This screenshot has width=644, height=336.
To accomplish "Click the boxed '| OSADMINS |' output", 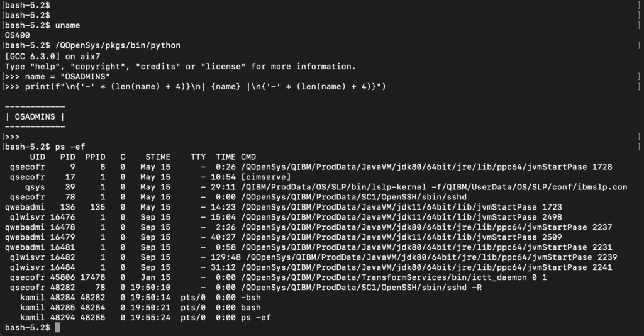I will [x=35, y=116].
